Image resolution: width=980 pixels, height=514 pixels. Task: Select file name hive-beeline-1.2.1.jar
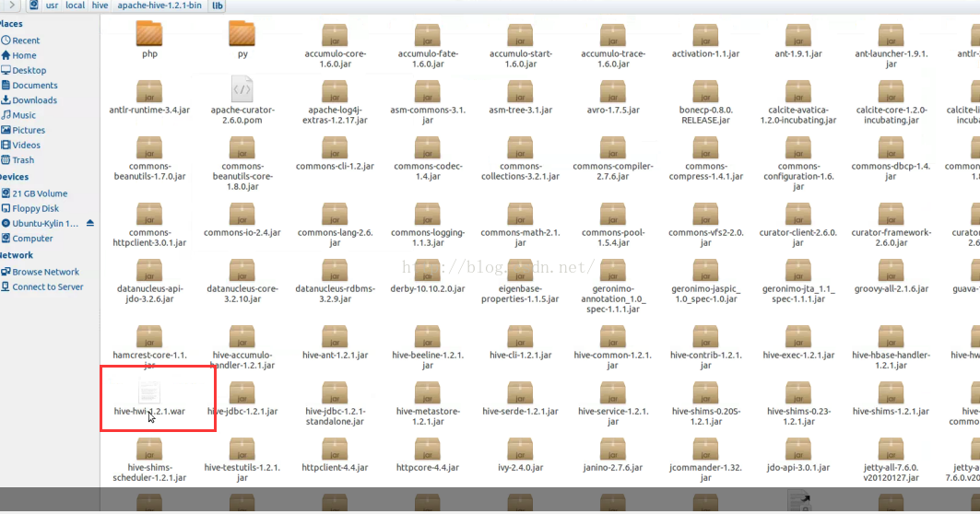(428, 360)
